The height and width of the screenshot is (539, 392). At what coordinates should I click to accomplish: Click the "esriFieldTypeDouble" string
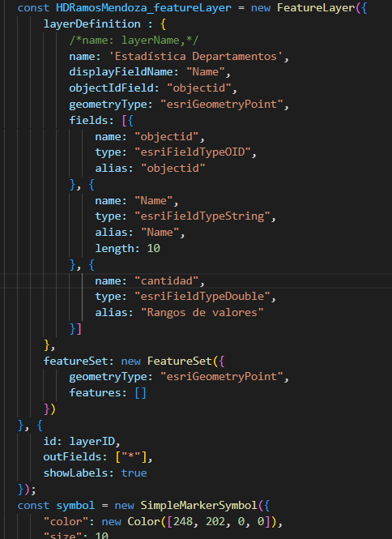[x=202, y=297]
